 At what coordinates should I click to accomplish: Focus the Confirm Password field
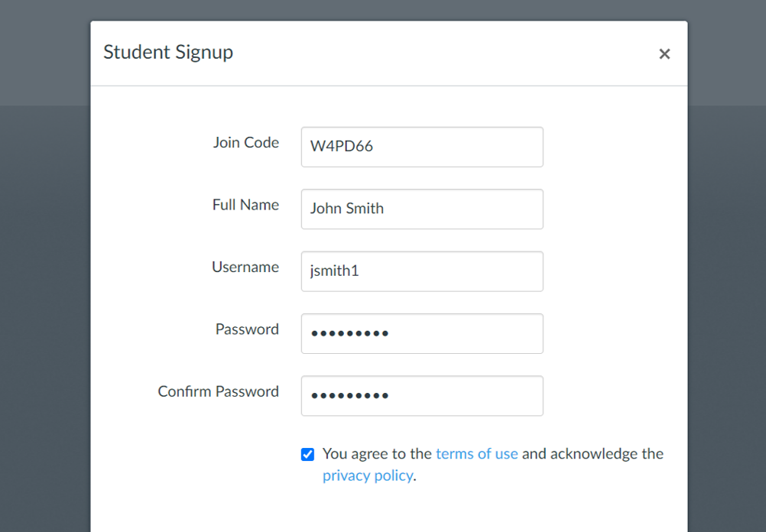coord(422,396)
